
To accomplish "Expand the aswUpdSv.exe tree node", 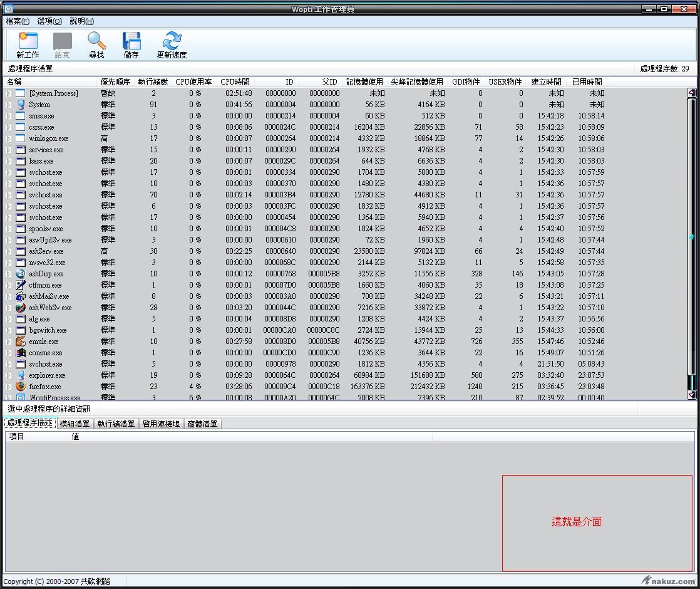I will (x=9, y=240).
